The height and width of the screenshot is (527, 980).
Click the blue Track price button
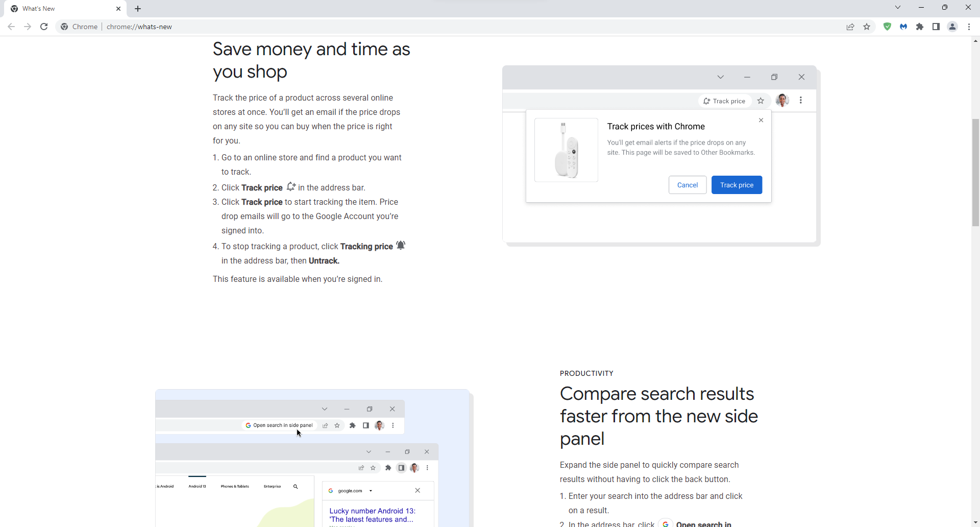coord(737,185)
